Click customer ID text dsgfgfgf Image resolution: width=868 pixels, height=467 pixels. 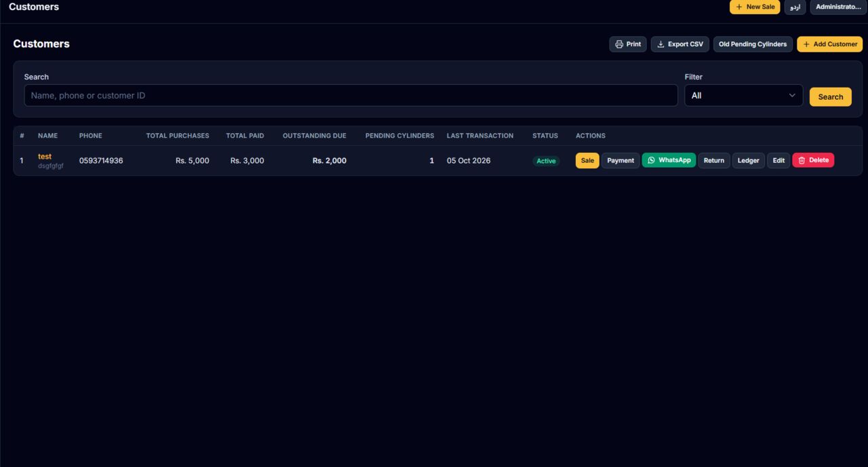pyautogui.click(x=51, y=166)
